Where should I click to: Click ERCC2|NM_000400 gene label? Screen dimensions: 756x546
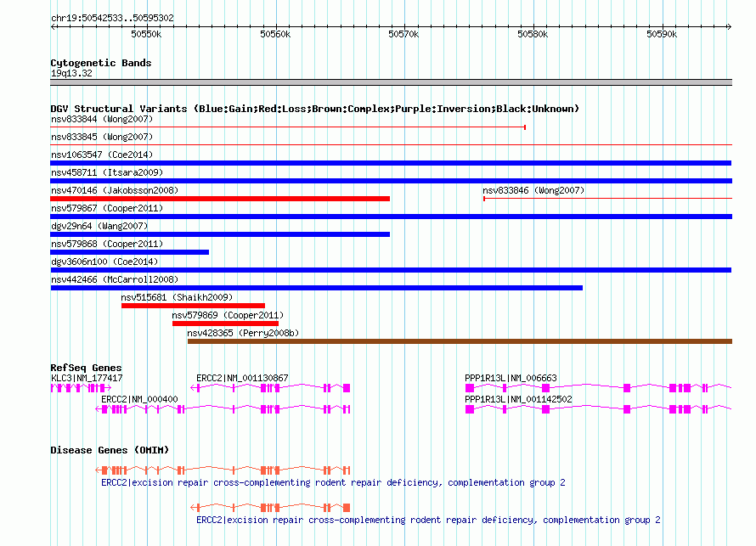point(139,399)
